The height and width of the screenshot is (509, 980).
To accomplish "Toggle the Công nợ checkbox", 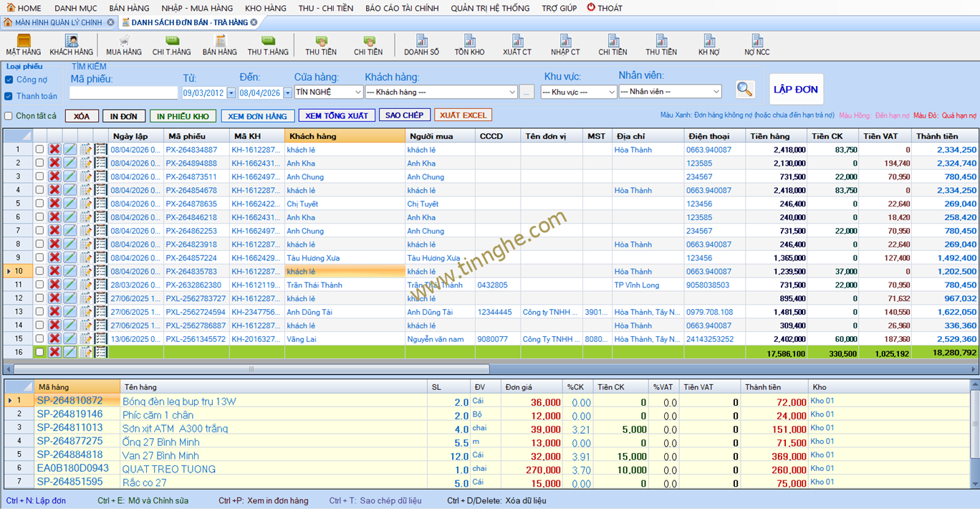I will [9, 80].
